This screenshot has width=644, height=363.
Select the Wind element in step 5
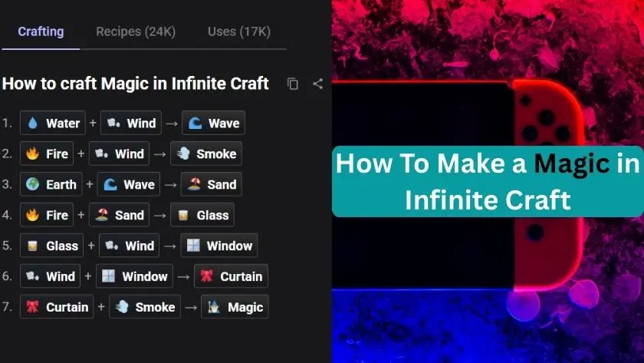(130, 246)
